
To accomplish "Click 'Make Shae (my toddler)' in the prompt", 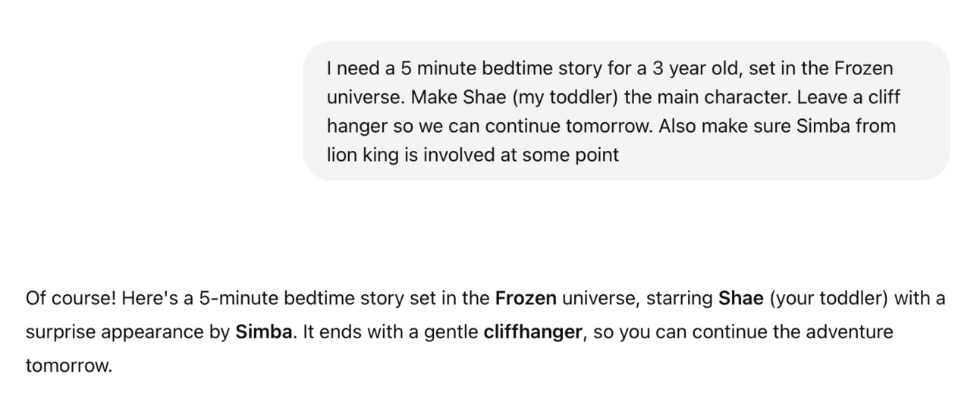I will (x=514, y=98).
